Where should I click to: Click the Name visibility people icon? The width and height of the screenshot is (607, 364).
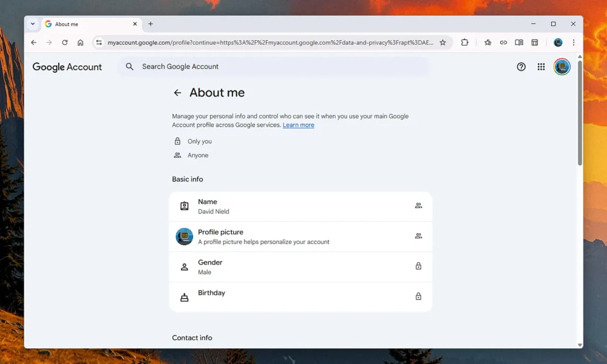point(418,206)
